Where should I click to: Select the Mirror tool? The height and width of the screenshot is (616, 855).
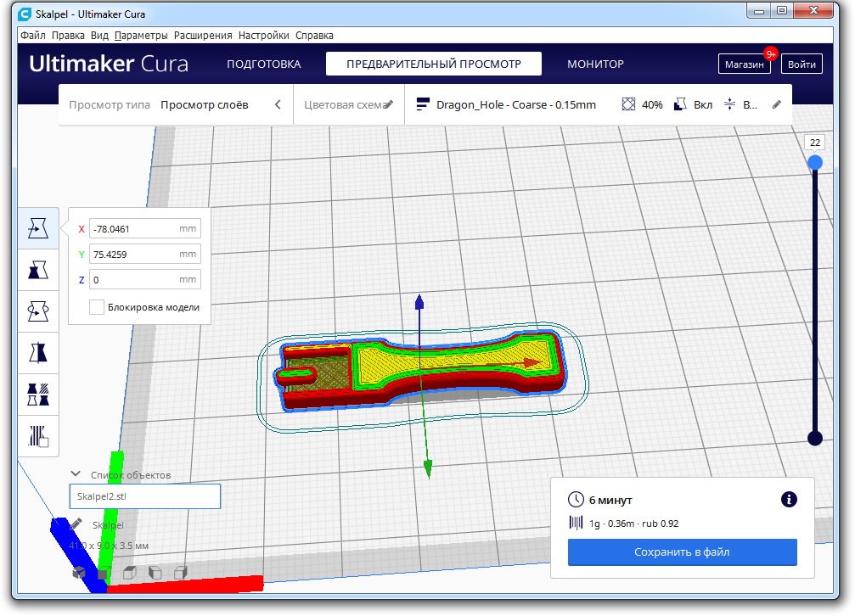pyautogui.click(x=38, y=353)
